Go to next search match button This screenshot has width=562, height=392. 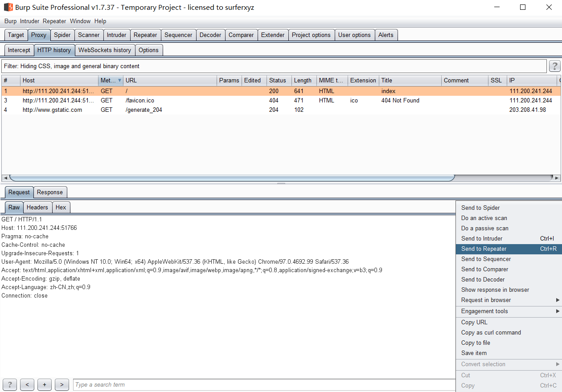click(62, 384)
